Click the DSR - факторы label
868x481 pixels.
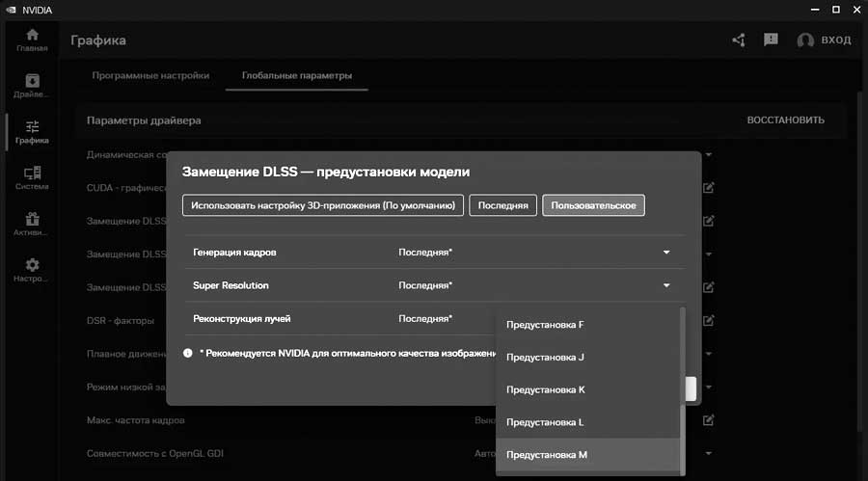(x=121, y=320)
